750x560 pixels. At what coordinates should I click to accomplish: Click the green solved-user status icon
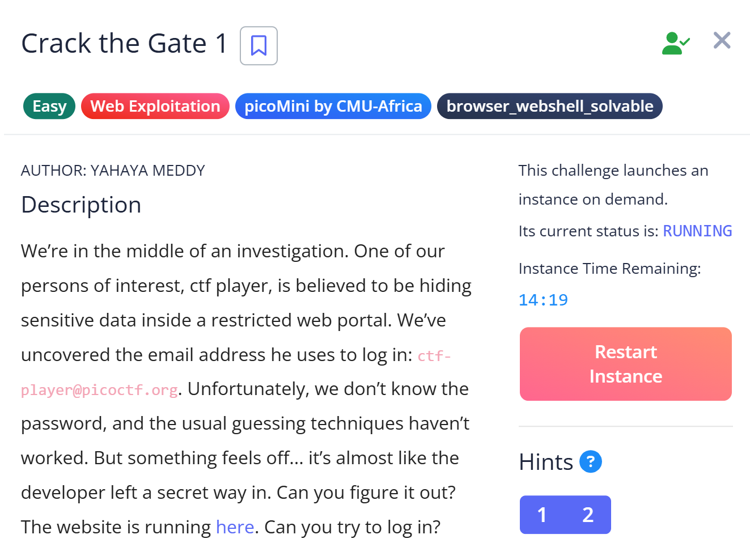click(675, 43)
